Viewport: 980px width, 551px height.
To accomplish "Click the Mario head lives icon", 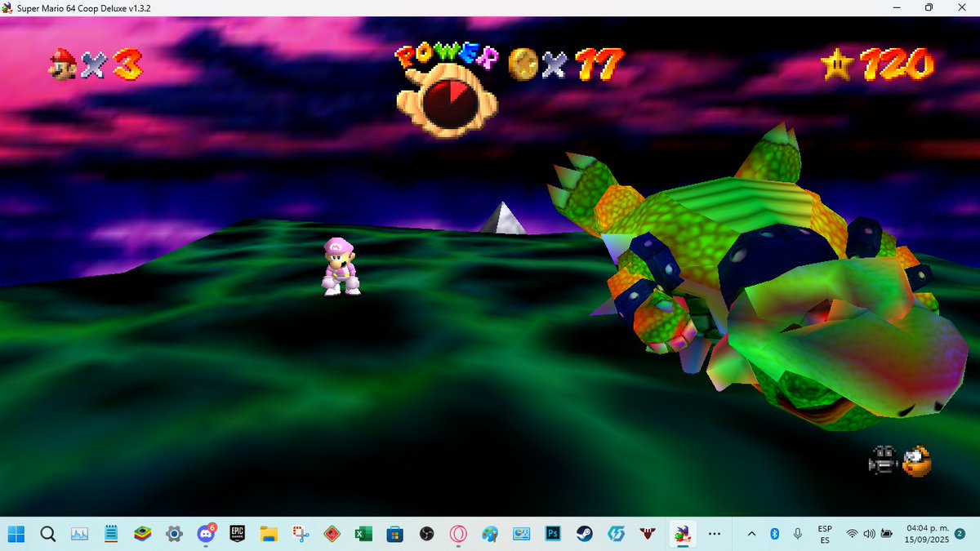I will tap(64, 64).
